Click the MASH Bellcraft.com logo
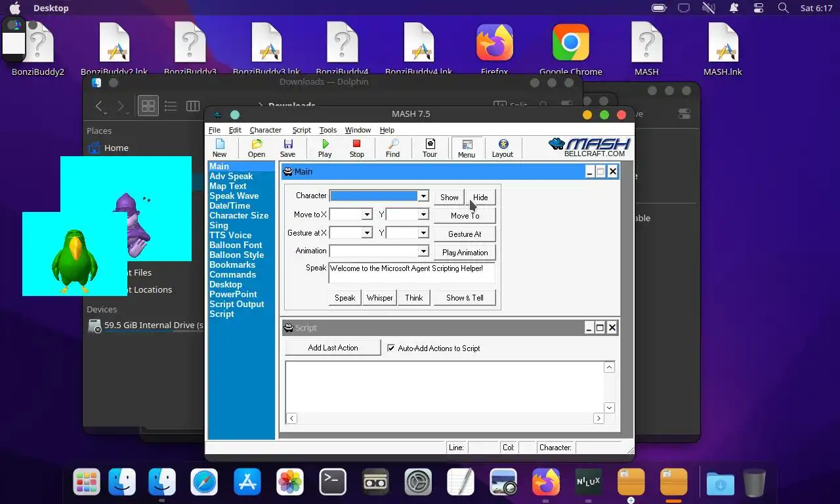The image size is (840, 504). 589,147
